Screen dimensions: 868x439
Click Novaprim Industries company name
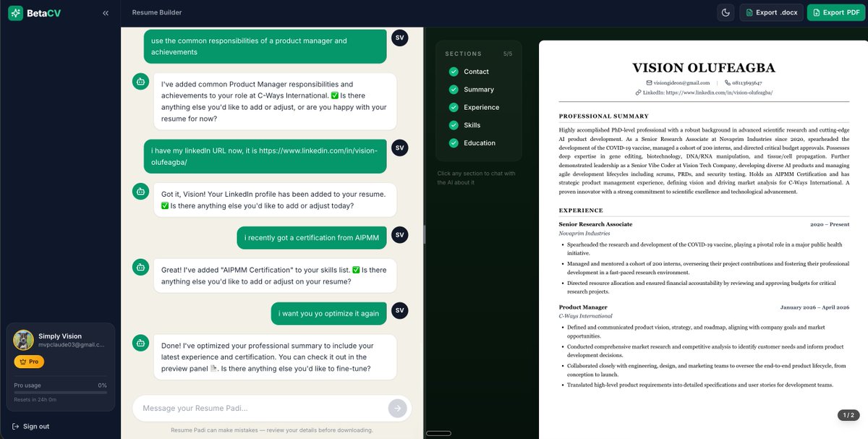tap(584, 234)
